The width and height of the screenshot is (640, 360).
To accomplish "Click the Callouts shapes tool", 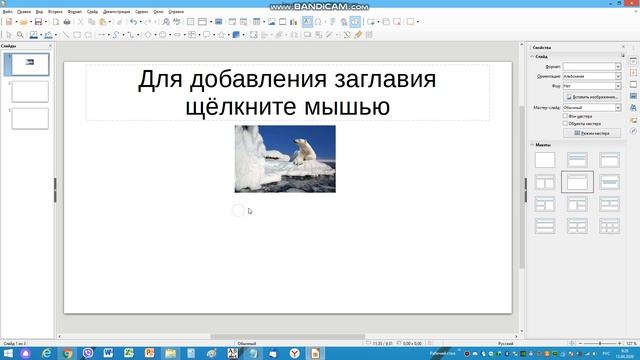I will click(207, 35).
